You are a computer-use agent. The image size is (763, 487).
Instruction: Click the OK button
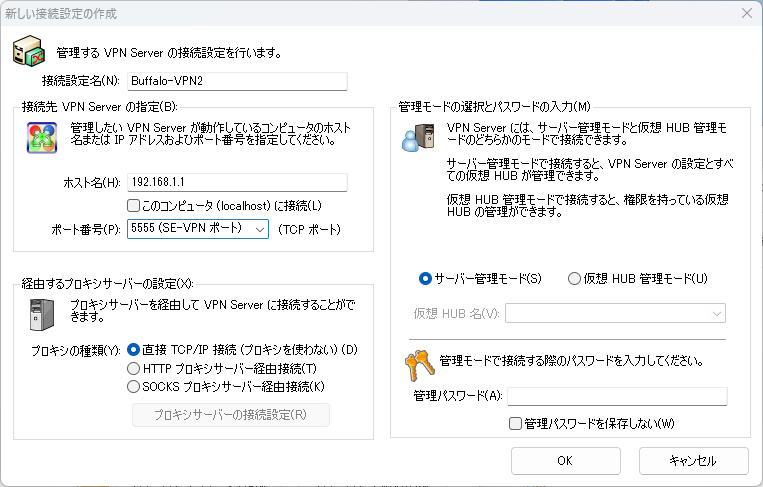[566, 461]
